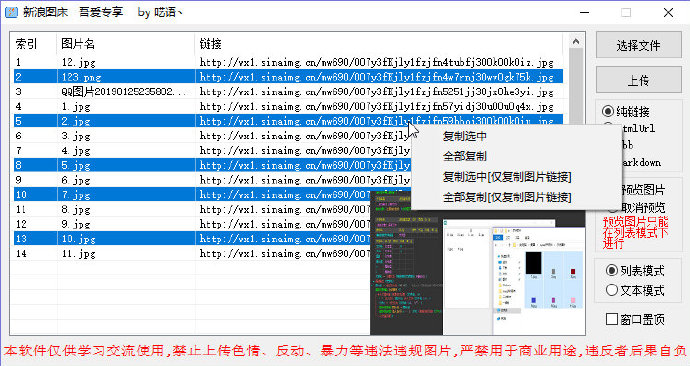The width and height of the screenshot is (690, 366).
Task: Select row with 2.jpg
Action: coord(288,121)
